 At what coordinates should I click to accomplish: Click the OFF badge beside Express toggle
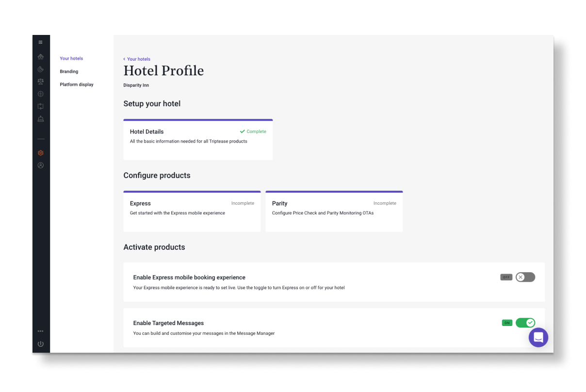point(506,278)
